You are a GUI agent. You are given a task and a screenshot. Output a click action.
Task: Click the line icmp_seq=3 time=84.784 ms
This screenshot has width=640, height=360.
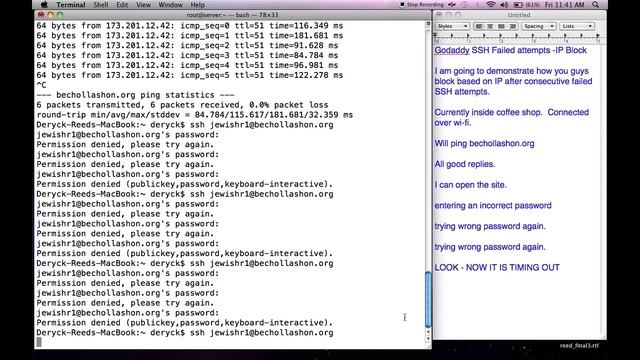pos(187,55)
